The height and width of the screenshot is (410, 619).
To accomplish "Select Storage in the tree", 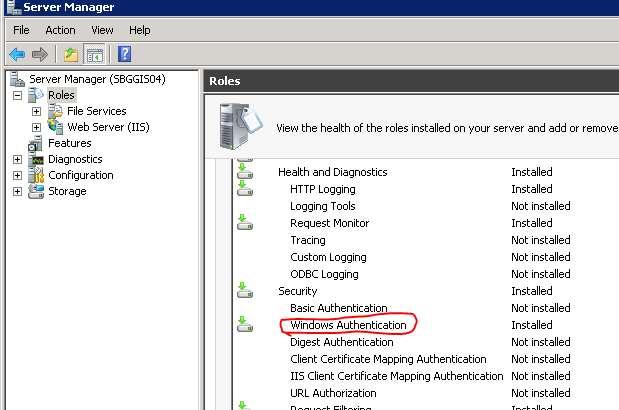I will (x=67, y=191).
